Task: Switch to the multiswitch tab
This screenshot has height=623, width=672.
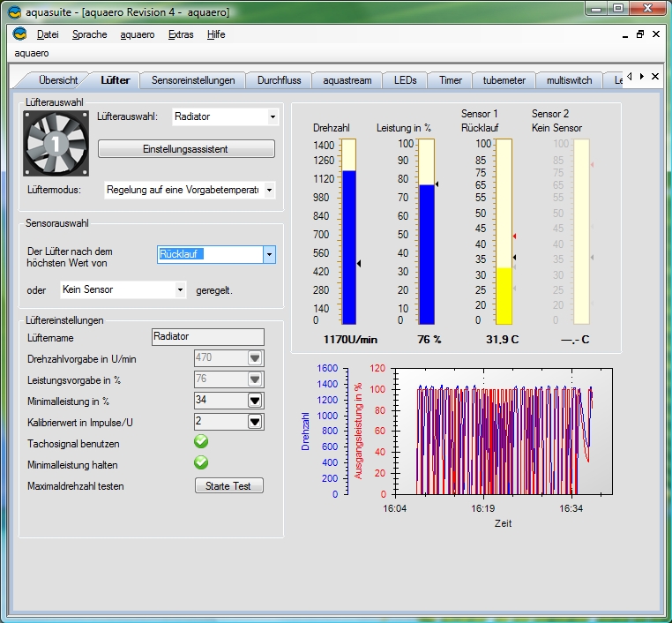Action: point(569,80)
